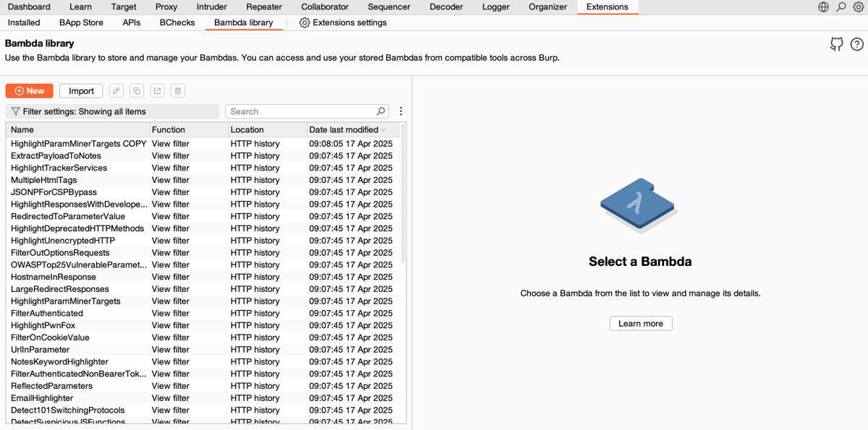The height and width of the screenshot is (430, 868).
Task: Click View filter in the MultipleHtmlTags row
Action: point(171,180)
